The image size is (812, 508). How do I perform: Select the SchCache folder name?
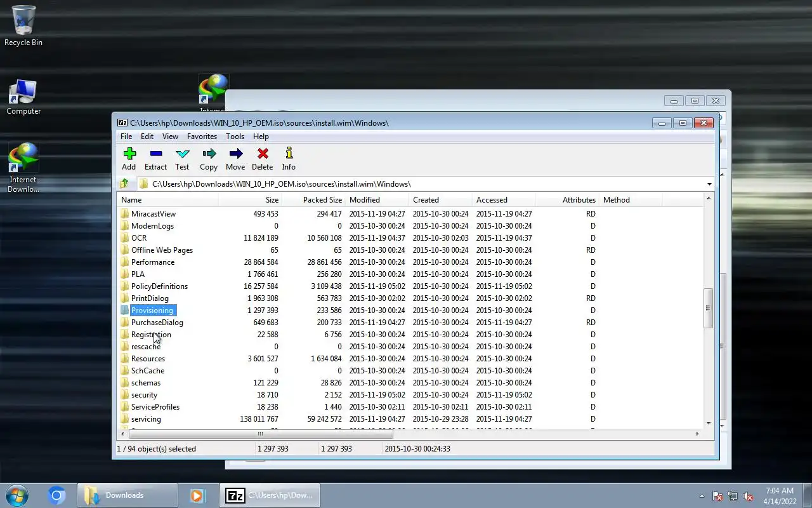point(148,371)
